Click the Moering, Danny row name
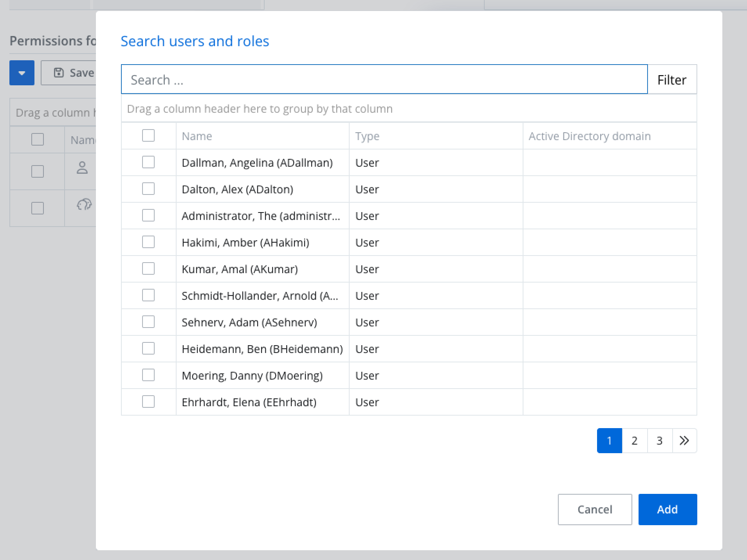 point(252,376)
